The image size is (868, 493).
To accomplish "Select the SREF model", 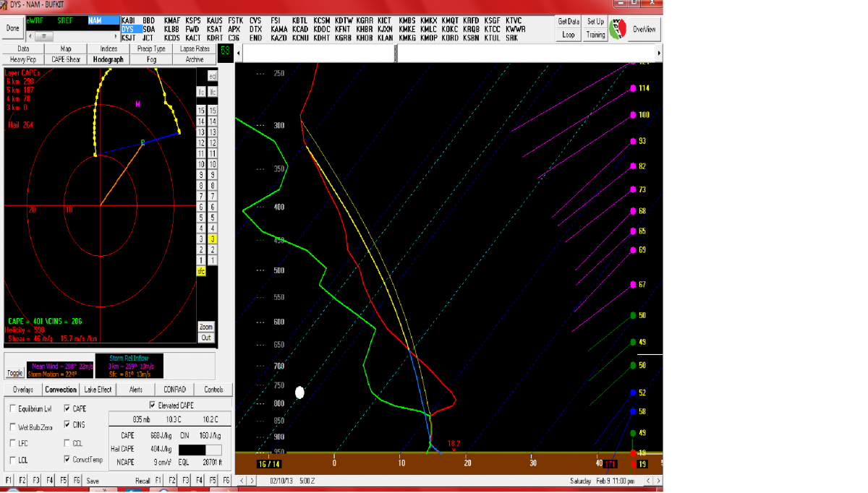I will tap(66, 21).
